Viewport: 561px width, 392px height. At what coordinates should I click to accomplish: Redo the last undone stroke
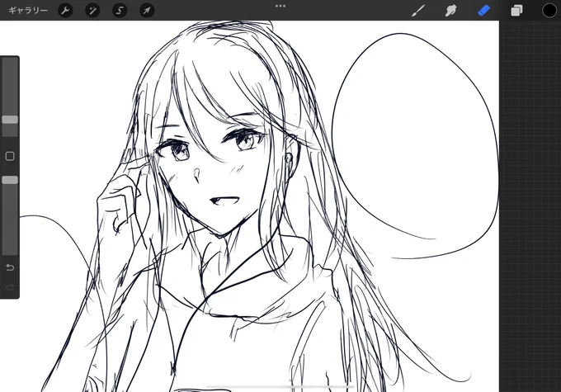click(x=10, y=287)
